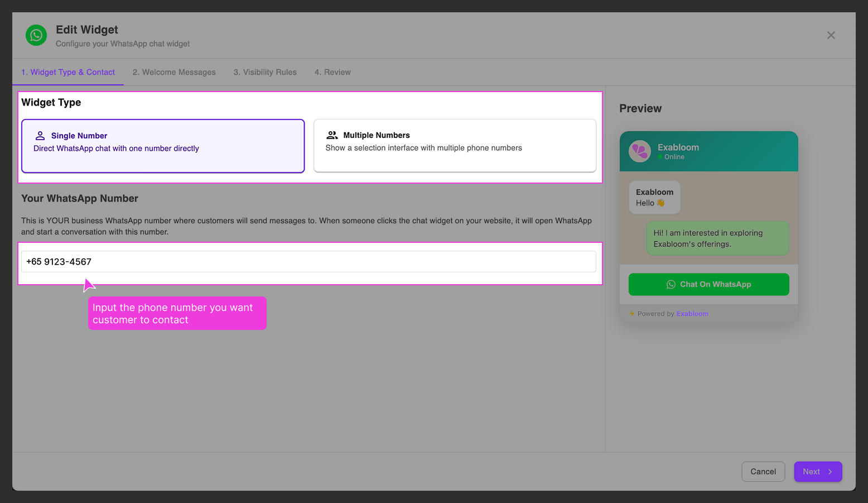Click the Hello message bubble in preview
The height and width of the screenshot is (503, 868).
654,198
